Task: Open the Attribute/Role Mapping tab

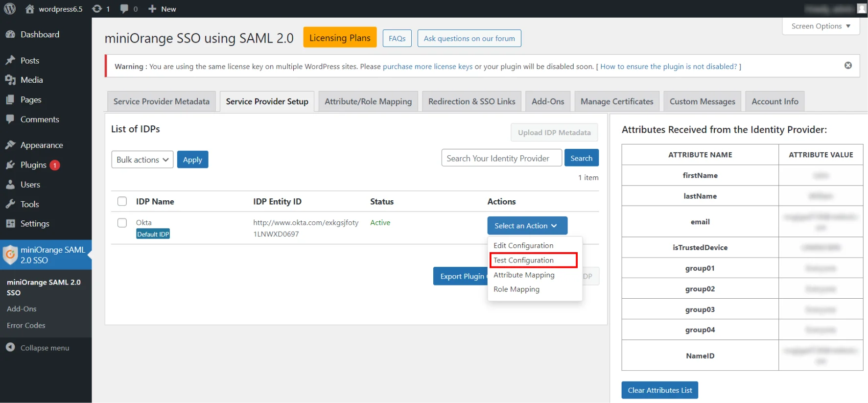Action: click(368, 101)
